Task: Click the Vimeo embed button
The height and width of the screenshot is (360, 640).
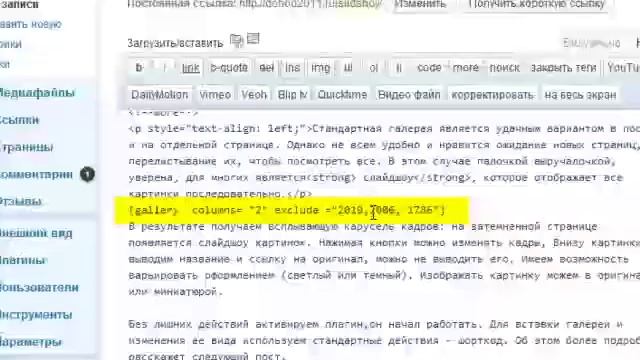Action: (215, 95)
